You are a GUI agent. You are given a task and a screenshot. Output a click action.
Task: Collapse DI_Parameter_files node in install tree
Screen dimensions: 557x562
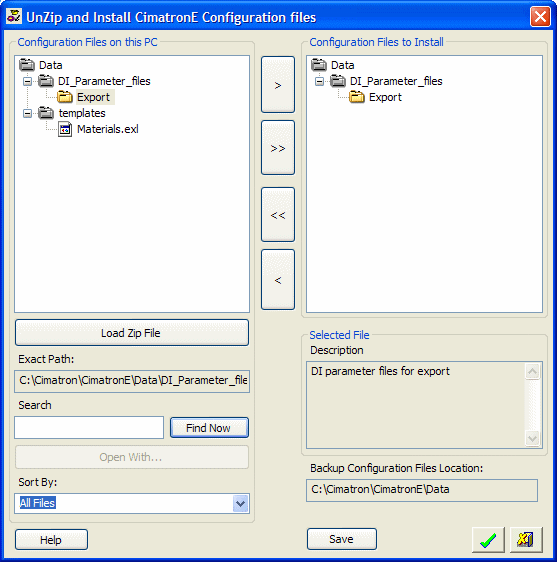(x=319, y=81)
